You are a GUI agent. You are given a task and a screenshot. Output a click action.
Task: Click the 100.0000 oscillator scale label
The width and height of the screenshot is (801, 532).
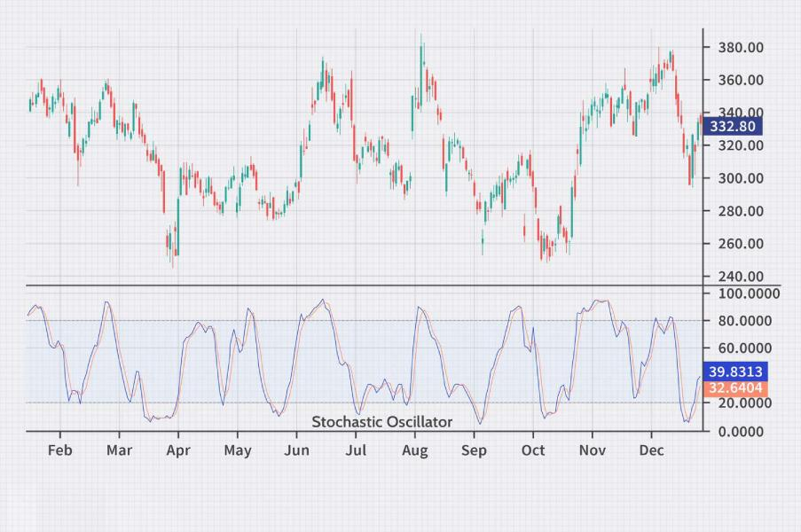click(744, 293)
